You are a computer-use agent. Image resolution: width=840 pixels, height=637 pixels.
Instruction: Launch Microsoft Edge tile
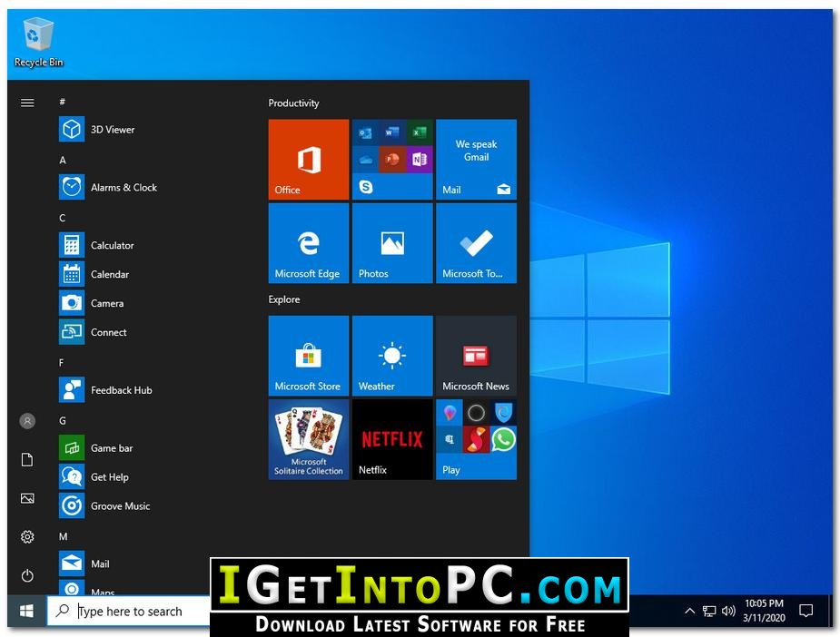(x=309, y=243)
